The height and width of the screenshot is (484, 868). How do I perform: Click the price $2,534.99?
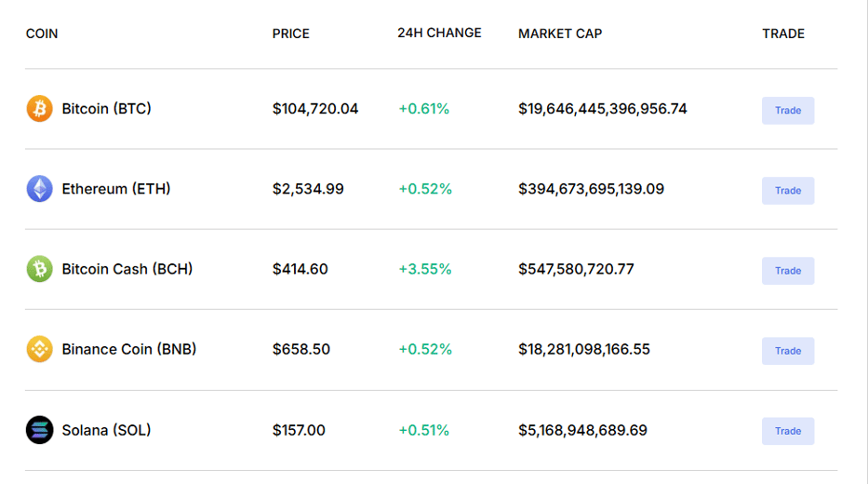coord(308,189)
